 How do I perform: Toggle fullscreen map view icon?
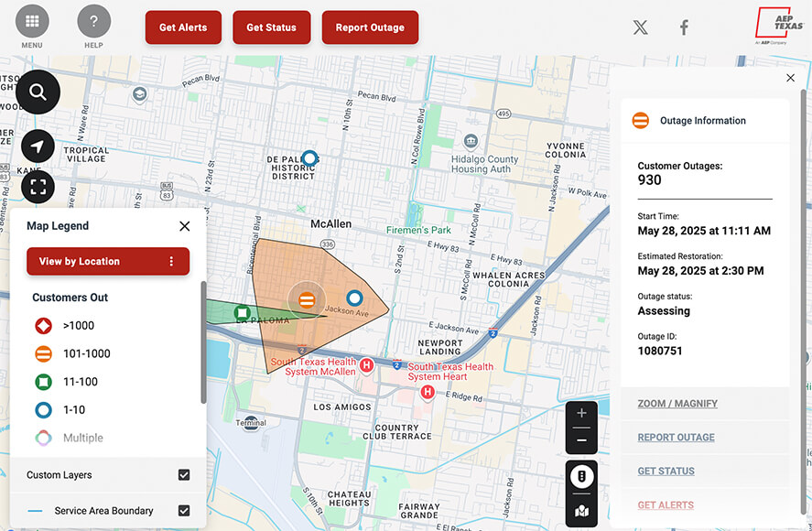pos(38,188)
